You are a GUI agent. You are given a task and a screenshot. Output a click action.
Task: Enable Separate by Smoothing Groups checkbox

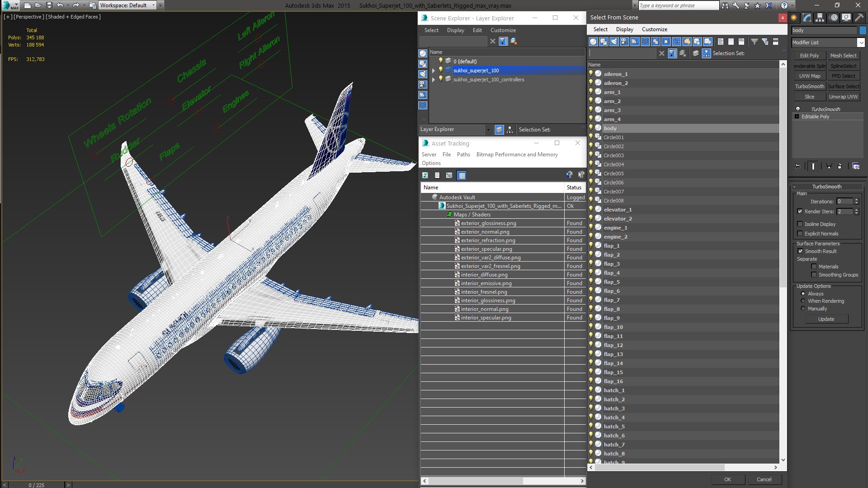[x=814, y=275]
